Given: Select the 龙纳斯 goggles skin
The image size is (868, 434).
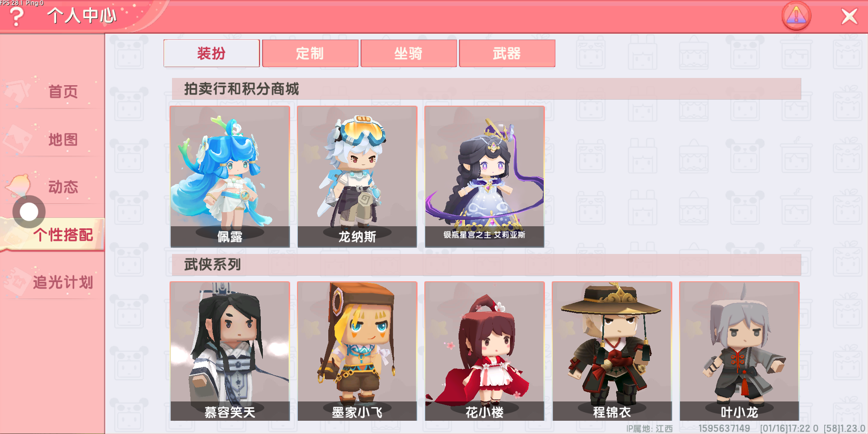Looking at the screenshot, I should pos(357,176).
